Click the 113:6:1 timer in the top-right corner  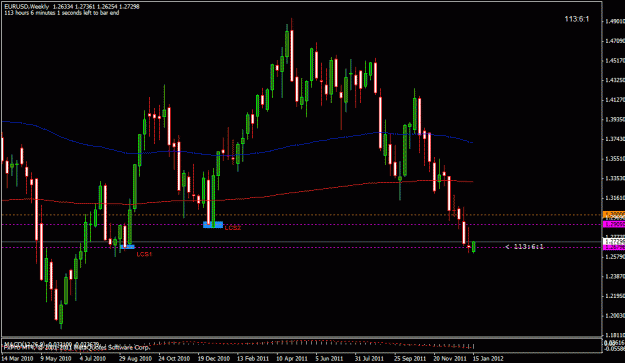(577, 19)
